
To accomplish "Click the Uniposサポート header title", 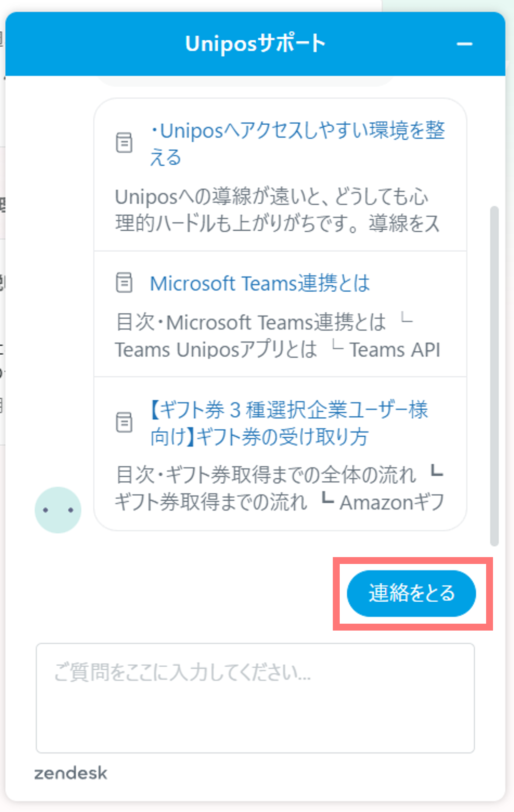I will coord(255,44).
